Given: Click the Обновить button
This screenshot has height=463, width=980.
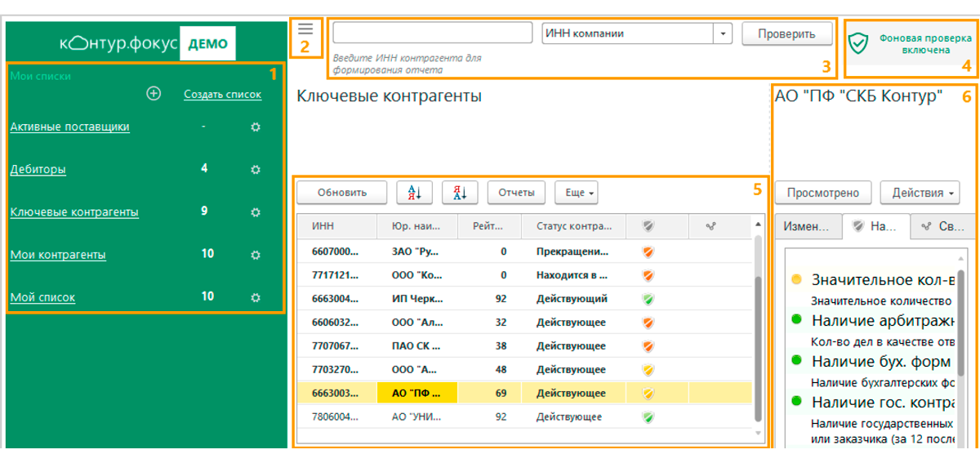Looking at the screenshot, I should click(x=341, y=193).
